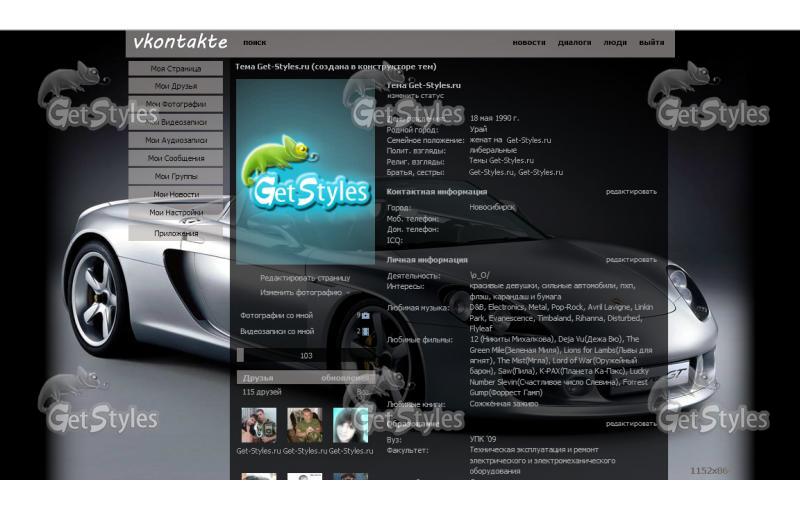Image resolution: width=800 pixels, height=509 pixels.
Task: Click the Тема Get-Styles.ru profile name
Action: pos(423,85)
